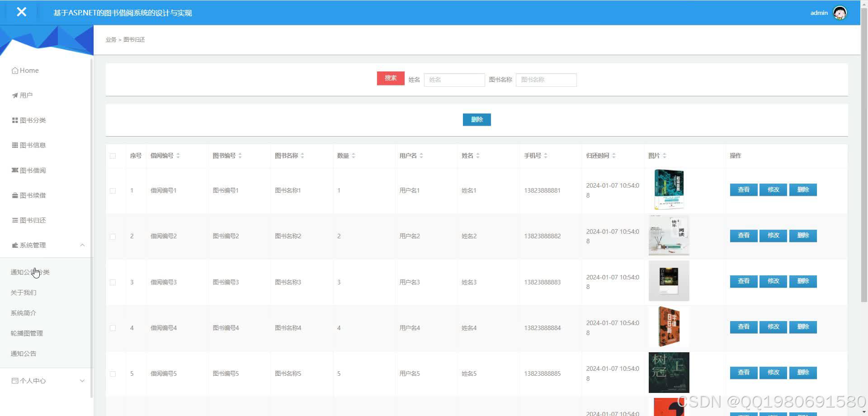Sort by 归还时间 column
868x416 pixels.
click(x=614, y=156)
